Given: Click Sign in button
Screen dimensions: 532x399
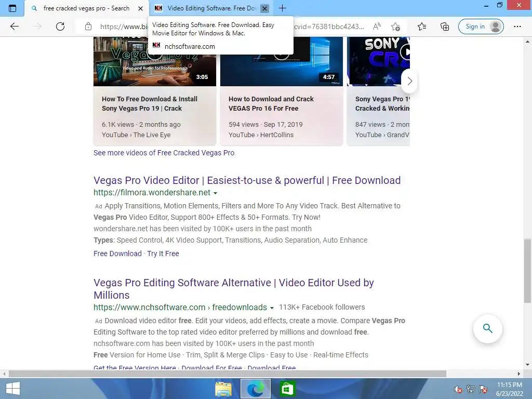Looking at the screenshot, I should [481, 26].
